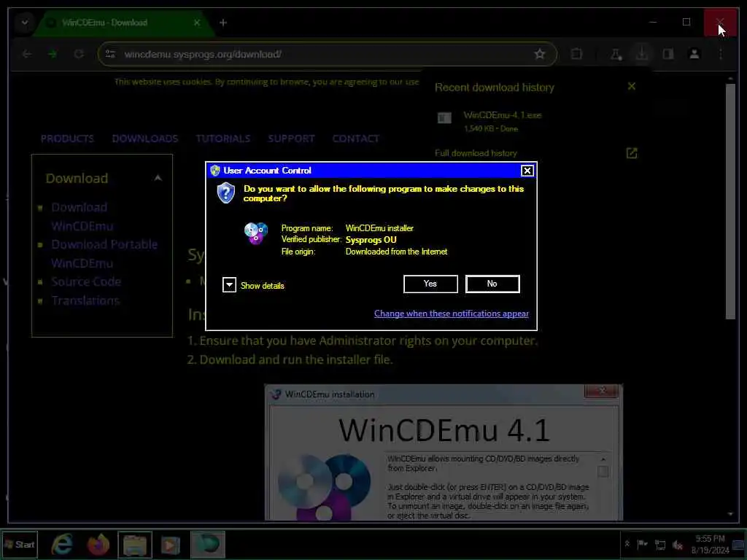
Task: Open the Start menu
Action: (20, 545)
